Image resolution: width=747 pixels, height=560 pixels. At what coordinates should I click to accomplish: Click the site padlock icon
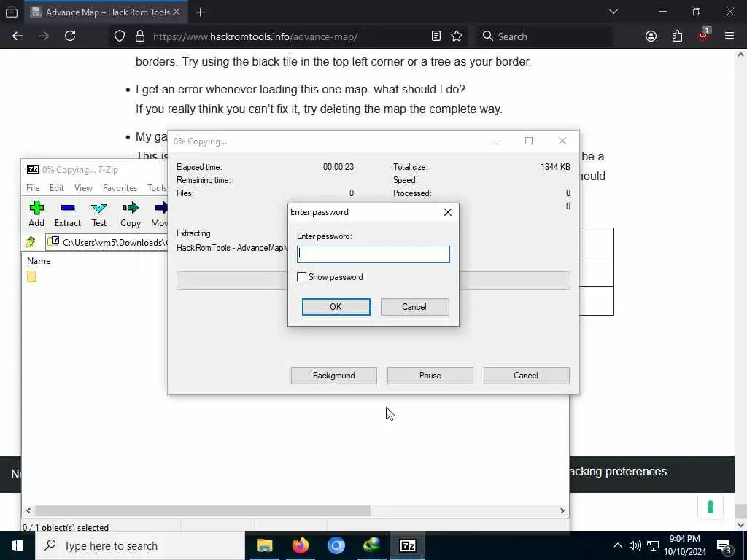pos(140,36)
